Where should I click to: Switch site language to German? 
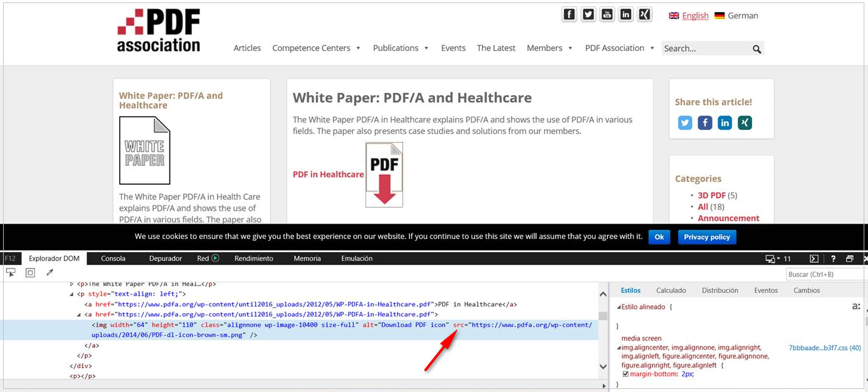(x=736, y=16)
